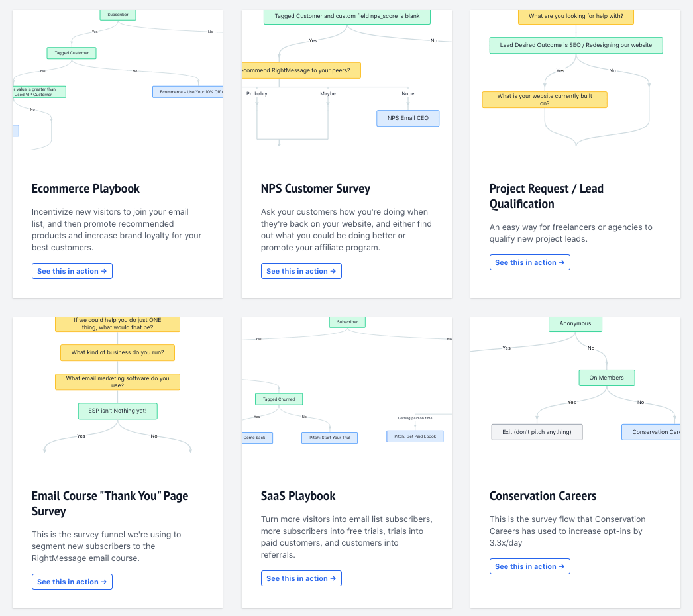693x616 pixels.
Task: Click the "On Members" node
Action: click(606, 377)
